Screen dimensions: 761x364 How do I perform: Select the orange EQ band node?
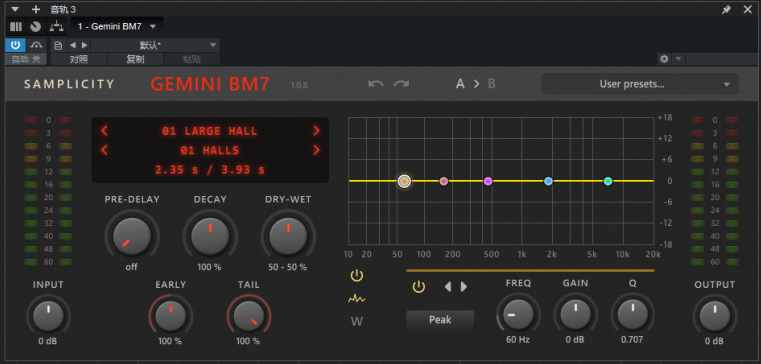tap(404, 181)
